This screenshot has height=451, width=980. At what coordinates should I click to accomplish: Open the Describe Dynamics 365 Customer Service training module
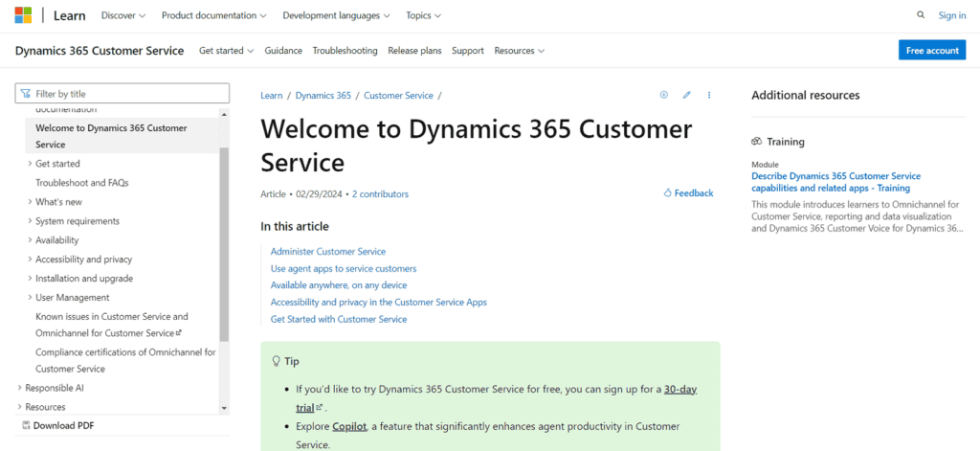(x=835, y=182)
